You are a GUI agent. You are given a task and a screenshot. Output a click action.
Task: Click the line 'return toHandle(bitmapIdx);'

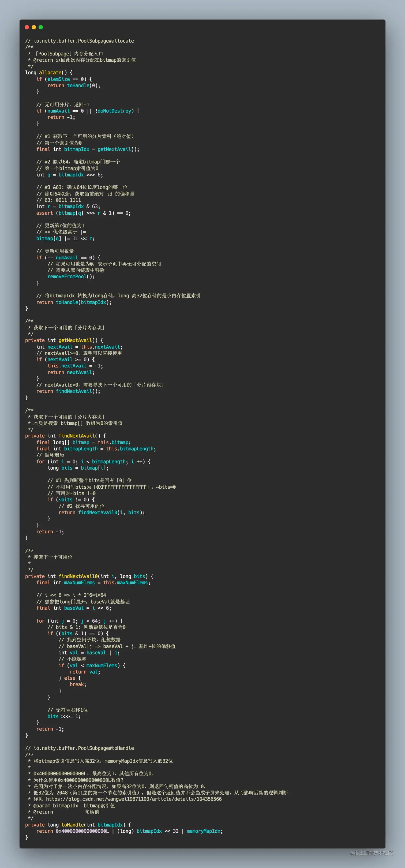click(x=74, y=302)
